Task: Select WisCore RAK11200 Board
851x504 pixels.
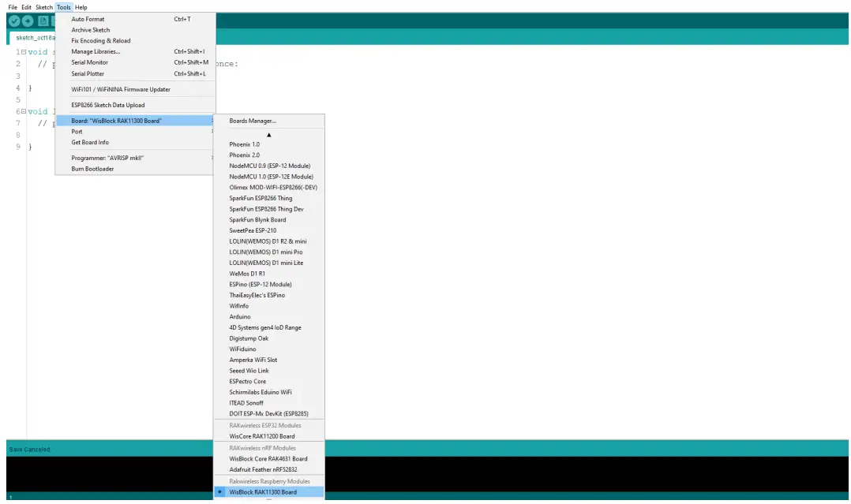Action: coord(269,437)
